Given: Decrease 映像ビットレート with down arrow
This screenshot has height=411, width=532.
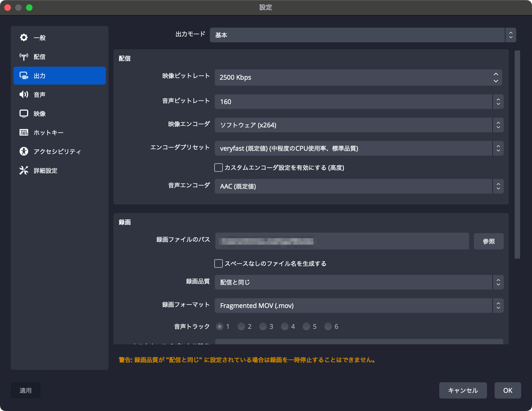Looking at the screenshot, I should 496,81.
